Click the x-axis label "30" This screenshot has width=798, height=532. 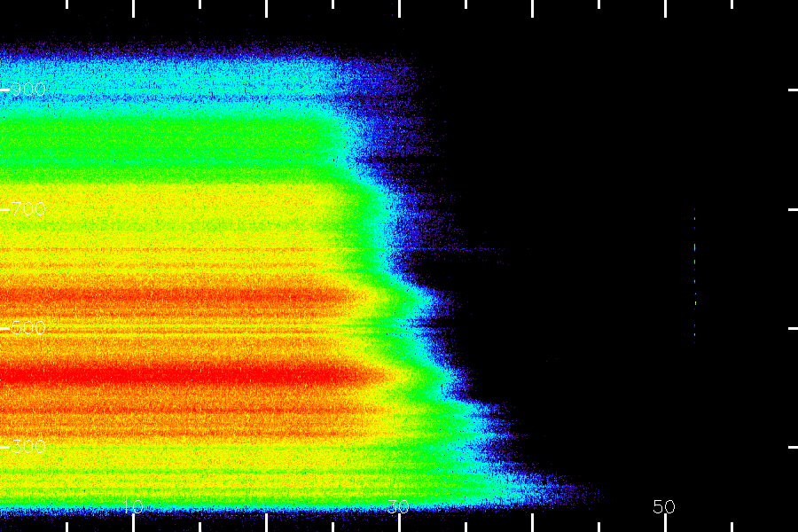(399, 506)
